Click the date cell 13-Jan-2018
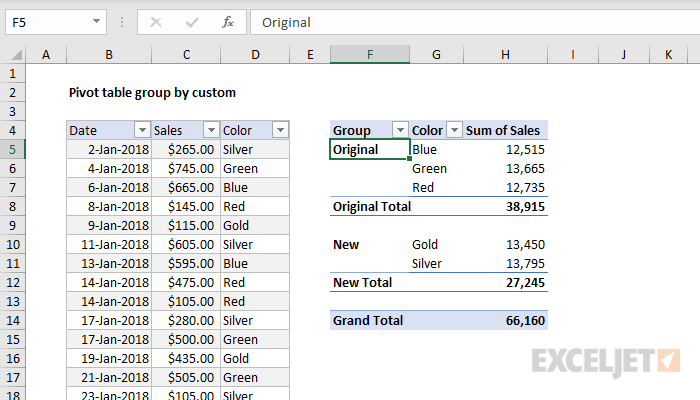This screenshot has width=700, height=400. click(x=109, y=263)
